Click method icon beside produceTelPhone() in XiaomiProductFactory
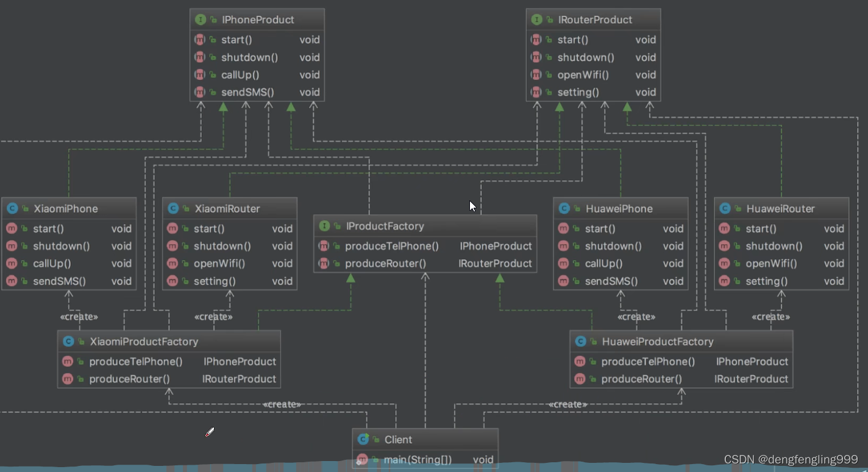The height and width of the screenshot is (472, 868). [68, 362]
